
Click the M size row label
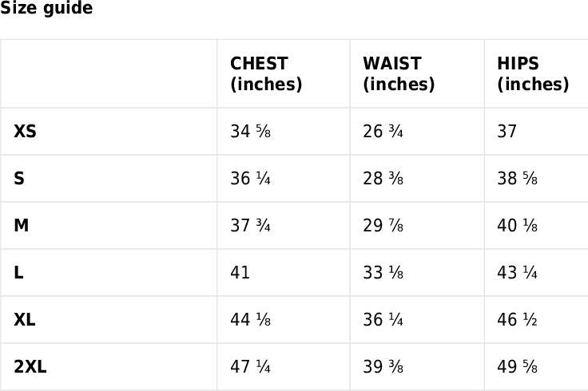[x=22, y=226]
